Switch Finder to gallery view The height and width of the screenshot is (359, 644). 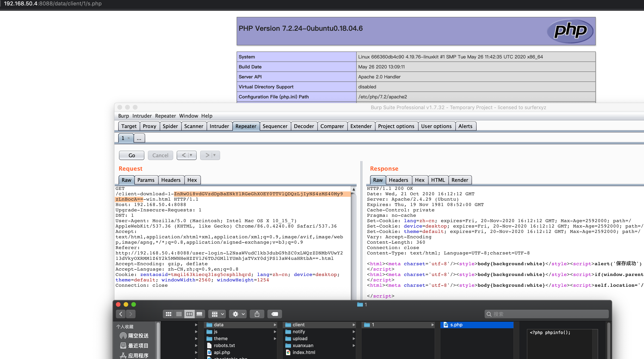200,314
